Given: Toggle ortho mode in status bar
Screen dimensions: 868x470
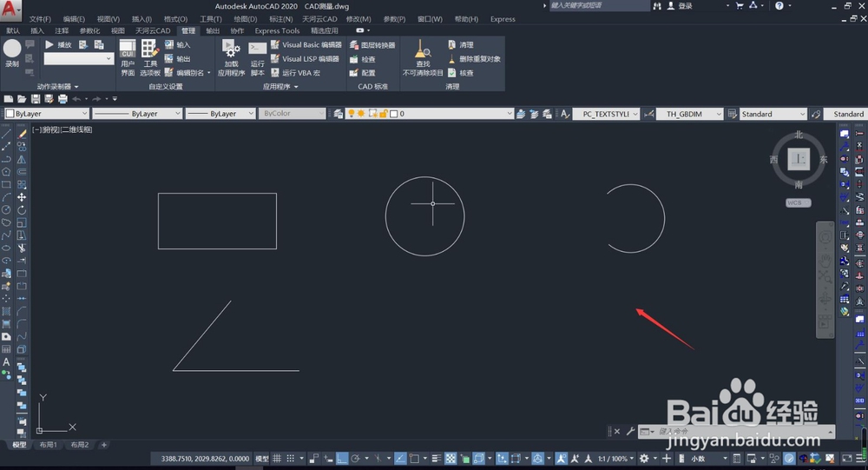Looking at the screenshot, I should coord(342,459).
